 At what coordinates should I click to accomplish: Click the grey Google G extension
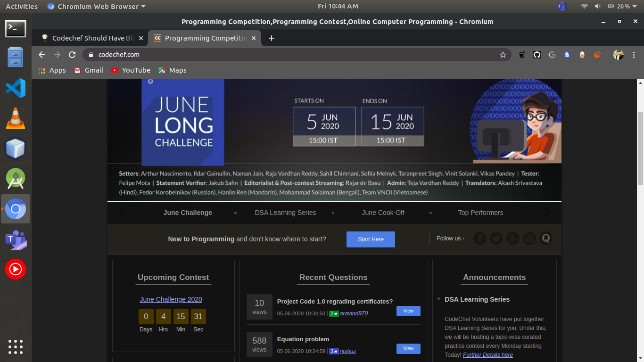point(552,55)
